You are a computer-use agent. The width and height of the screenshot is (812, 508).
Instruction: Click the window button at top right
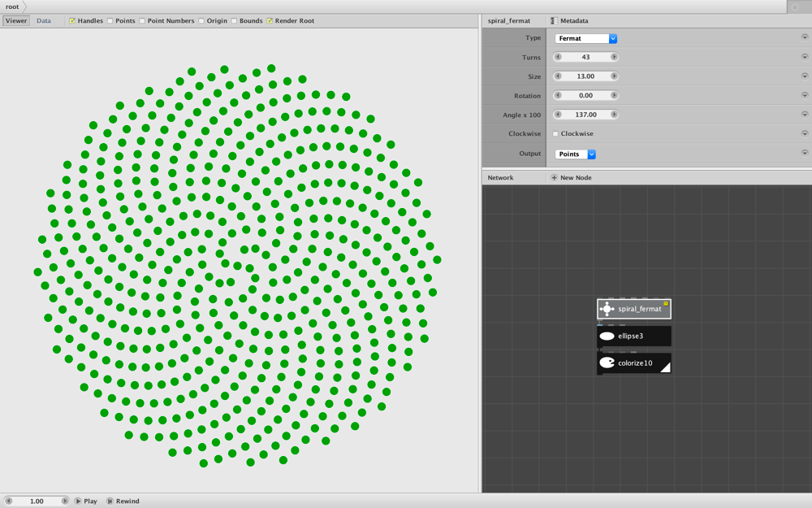(x=795, y=7)
